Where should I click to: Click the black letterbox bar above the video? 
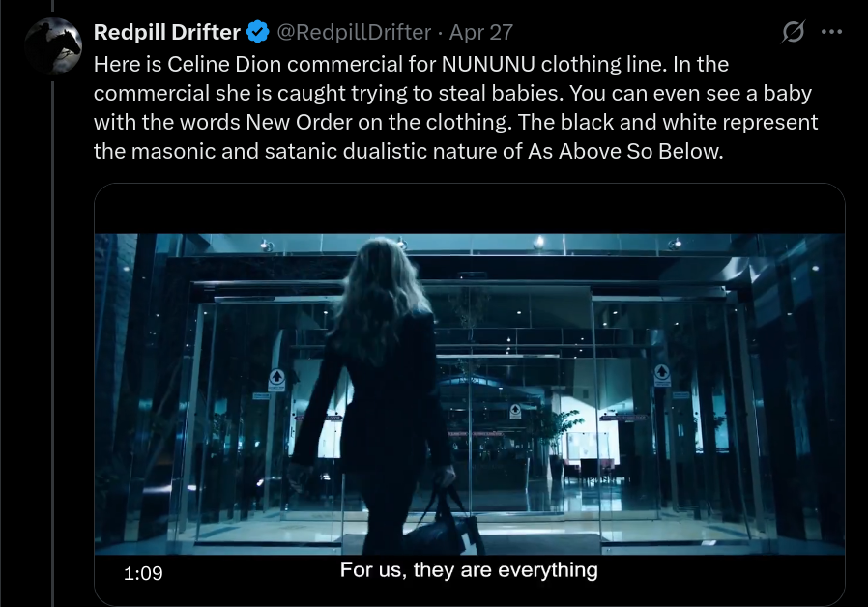pos(470,209)
